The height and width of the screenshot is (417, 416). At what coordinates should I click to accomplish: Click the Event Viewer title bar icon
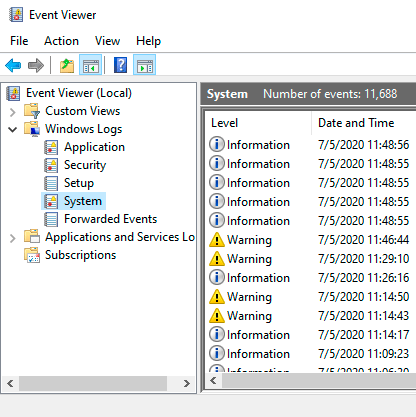click(x=16, y=15)
